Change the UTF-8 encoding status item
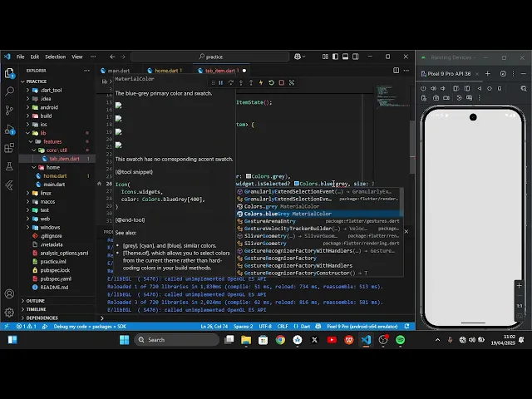 265,327
